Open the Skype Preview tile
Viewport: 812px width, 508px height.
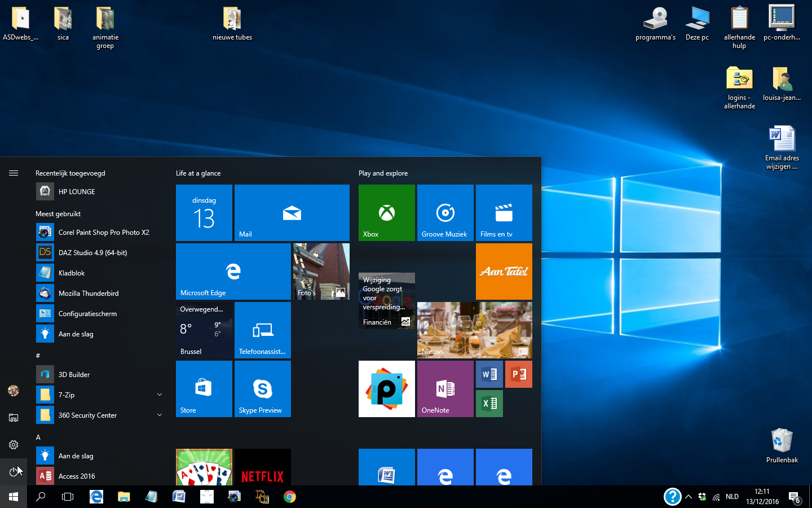262,389
